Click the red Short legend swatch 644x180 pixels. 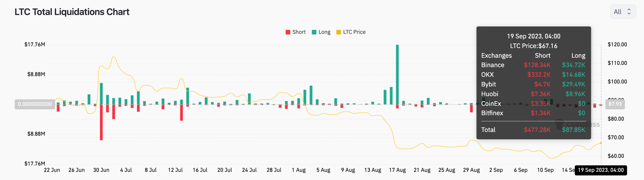[288, 32]
